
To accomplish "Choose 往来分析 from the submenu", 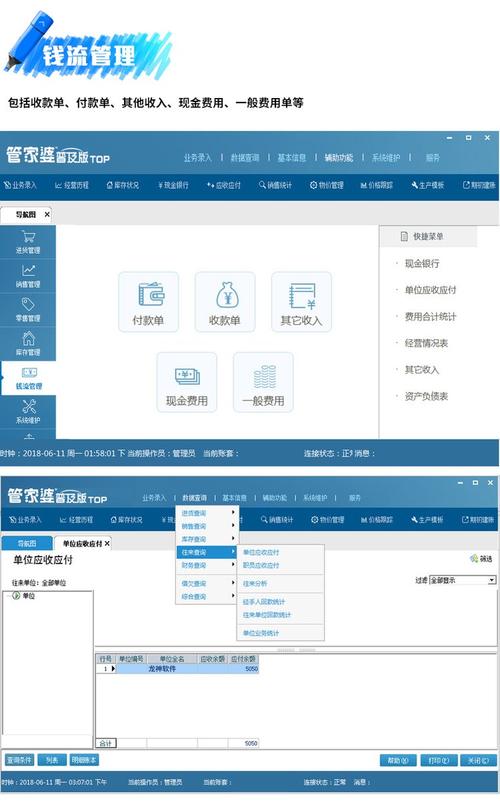I will click(255, 584).
